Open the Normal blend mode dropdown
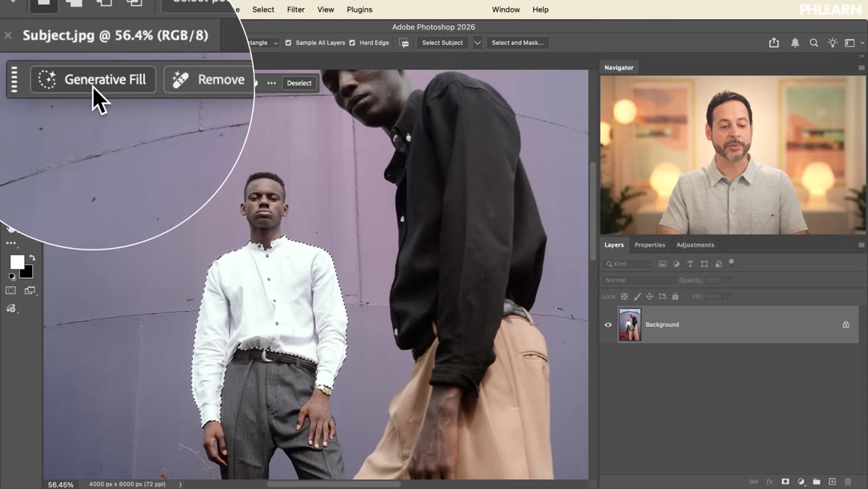868x489 pixels. (639, 280)
